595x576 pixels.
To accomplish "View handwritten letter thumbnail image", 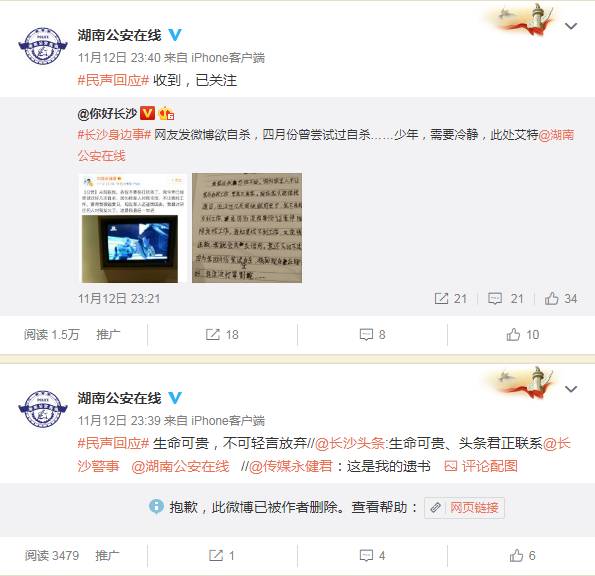I will click(247, 228).
